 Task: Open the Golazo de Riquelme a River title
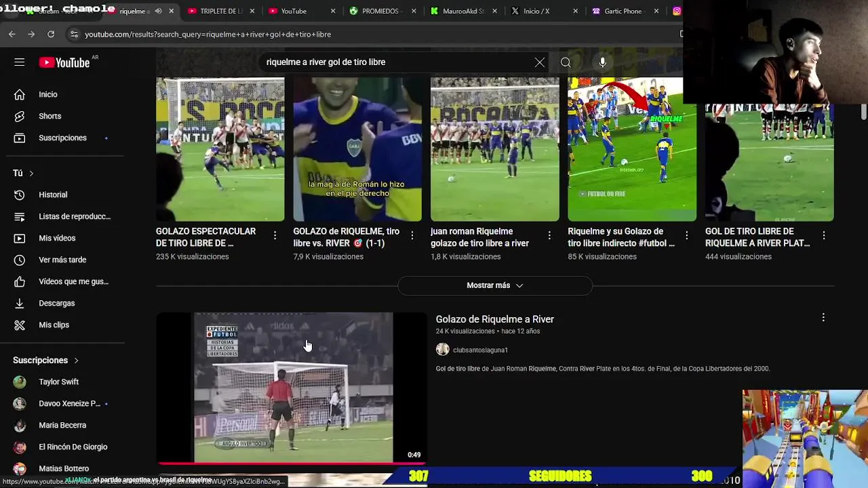coord(495,319)
